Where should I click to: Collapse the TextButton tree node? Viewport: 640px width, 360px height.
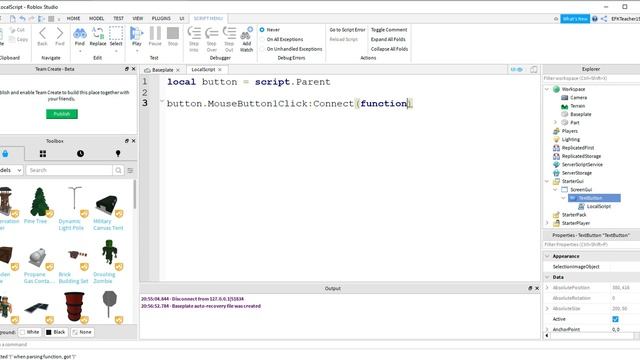(563, 198)
